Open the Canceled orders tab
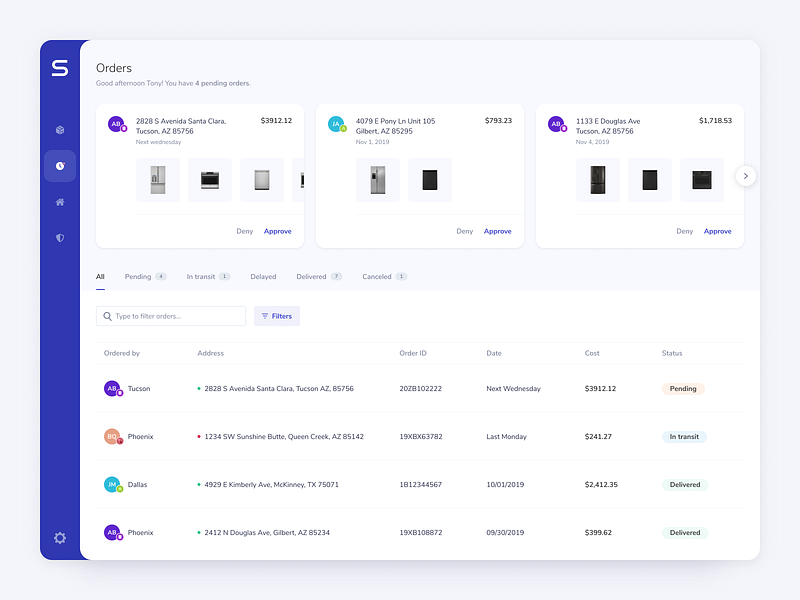Image resolution: width=800 pixels, height=600 pixels. tap(377, 276)
